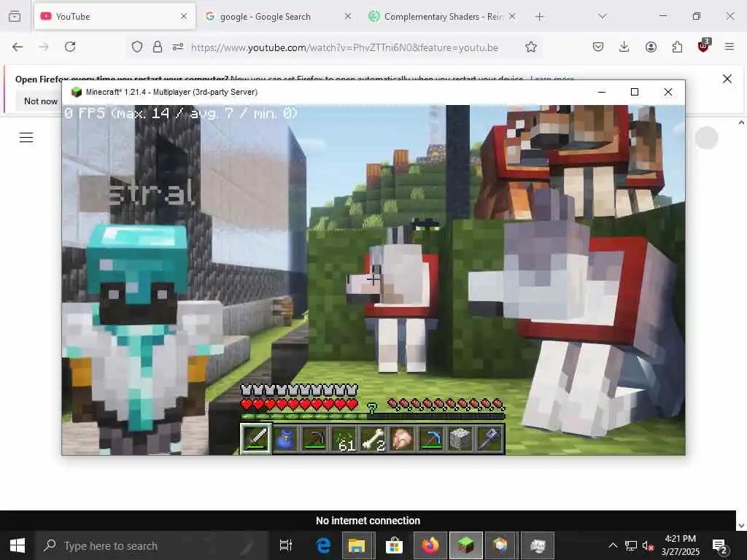Open Windows Task View
747x560 pixels.
pyautogui.click(x=285, y=545)
